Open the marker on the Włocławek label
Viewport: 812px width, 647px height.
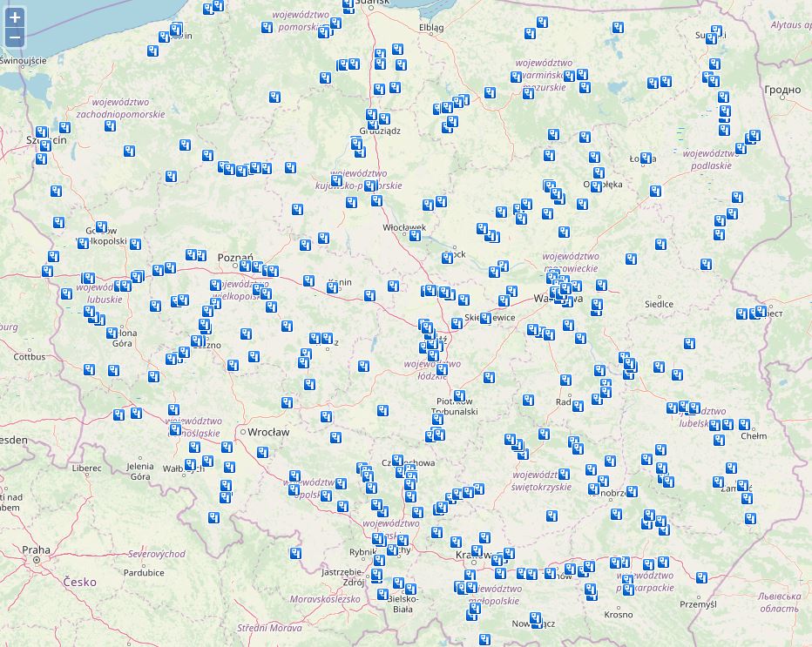click(x=415, y=235)
